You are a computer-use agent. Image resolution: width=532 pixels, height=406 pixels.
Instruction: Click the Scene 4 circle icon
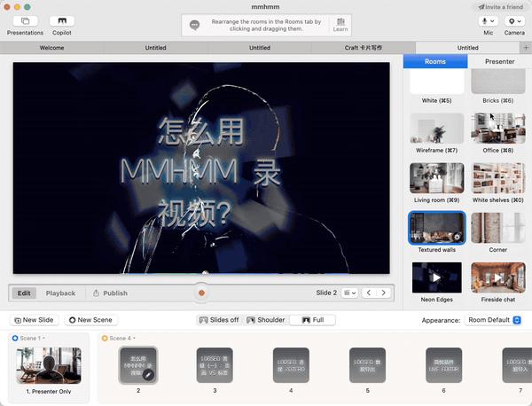pos(105,338)
